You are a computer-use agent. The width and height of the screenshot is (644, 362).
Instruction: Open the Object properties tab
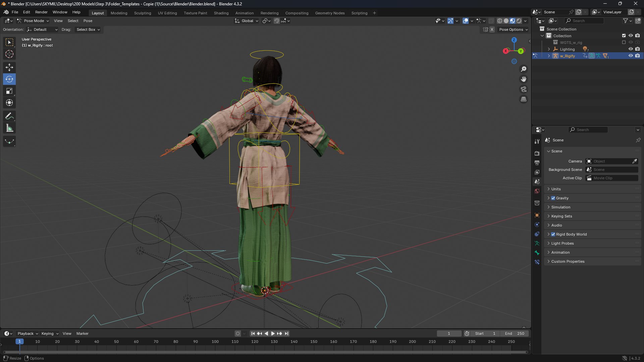pos(537,215)
